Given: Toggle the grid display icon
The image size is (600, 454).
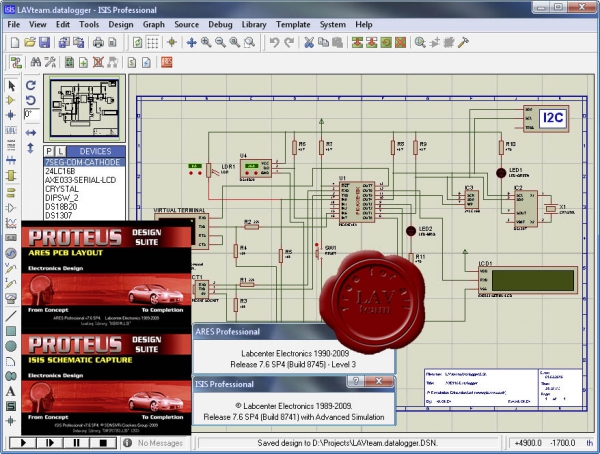Looking at the screenshot, I should coord(153,42).
